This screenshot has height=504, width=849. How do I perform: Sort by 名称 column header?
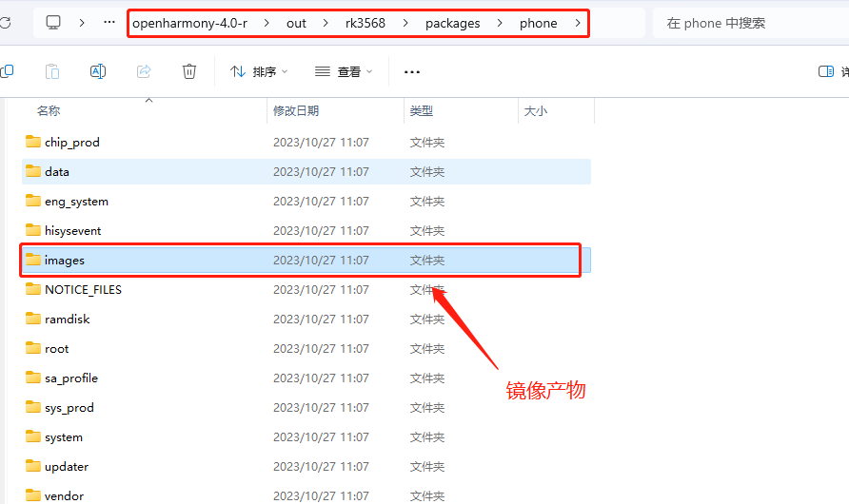(49, 111)
